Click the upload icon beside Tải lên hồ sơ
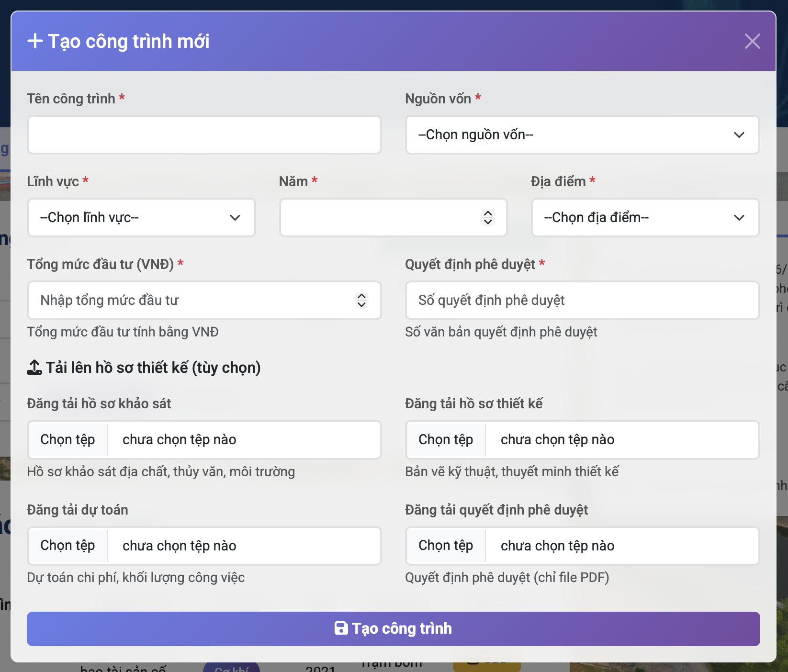788x672 pixels. [x=34, y=368]
